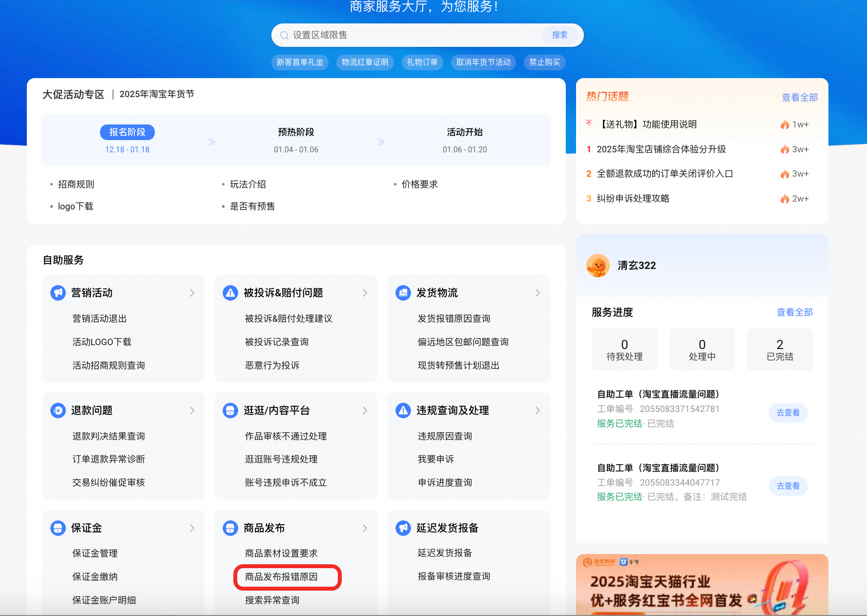Image resolution: width=867 pixels, height=616 pixels.
Task: Open 延迟发货报备 sub-item link
Action: [445, 553]
